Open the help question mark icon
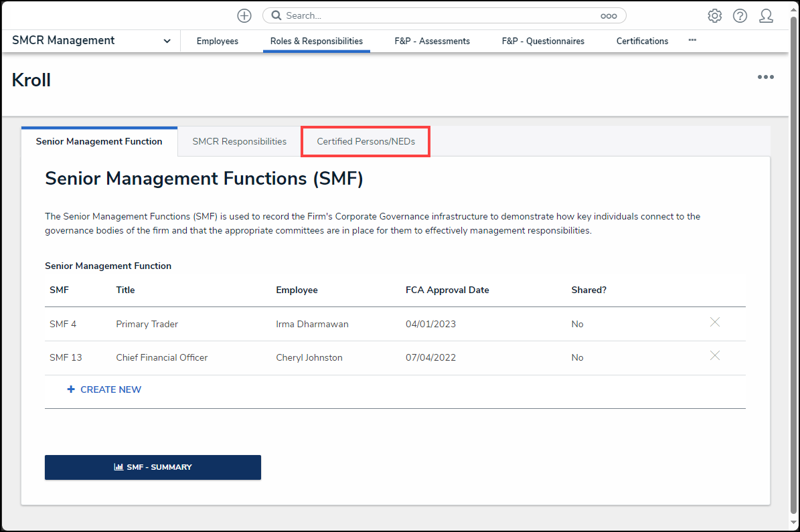800x532 pixels. pyautogui.click(x=740, y=15)
